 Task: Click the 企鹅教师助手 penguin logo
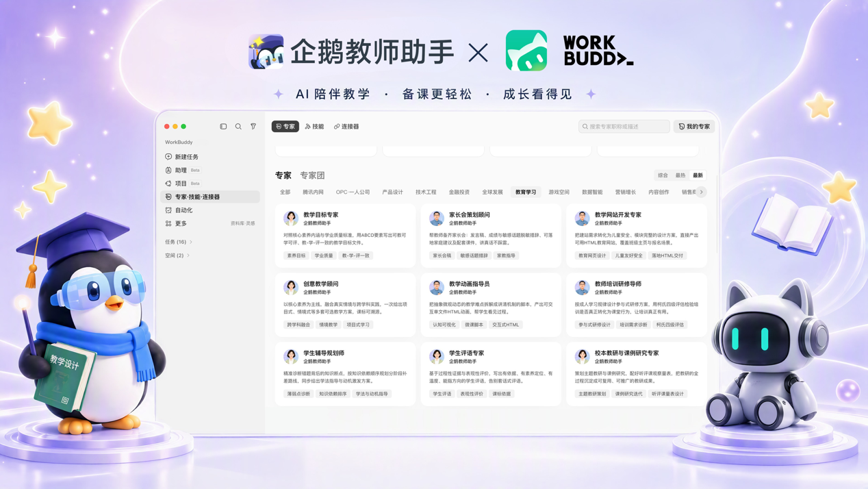[x=266, y=51]
